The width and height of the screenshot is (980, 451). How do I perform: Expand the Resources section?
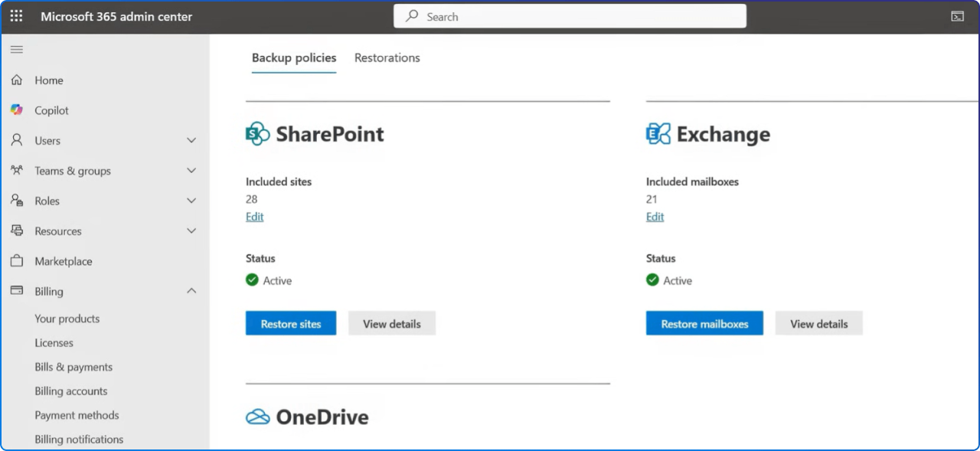click(x=191, y=230)
